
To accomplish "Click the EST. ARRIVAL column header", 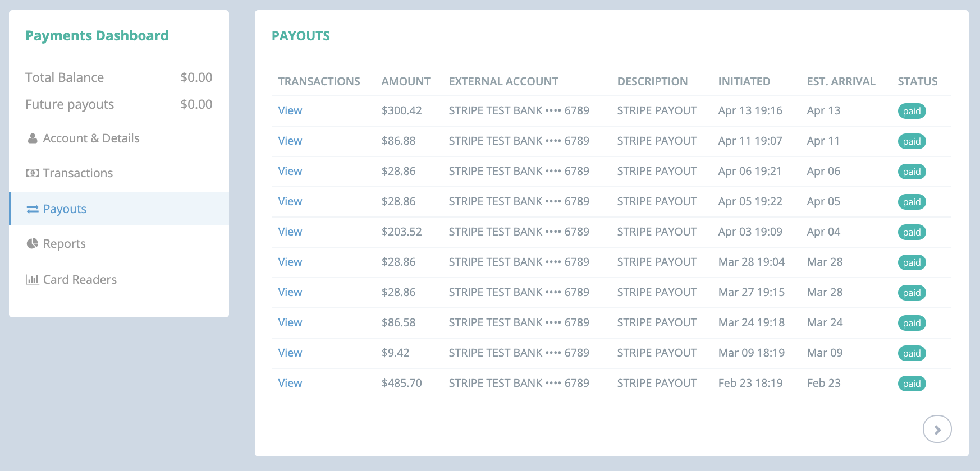I will (x=841, y=81).
